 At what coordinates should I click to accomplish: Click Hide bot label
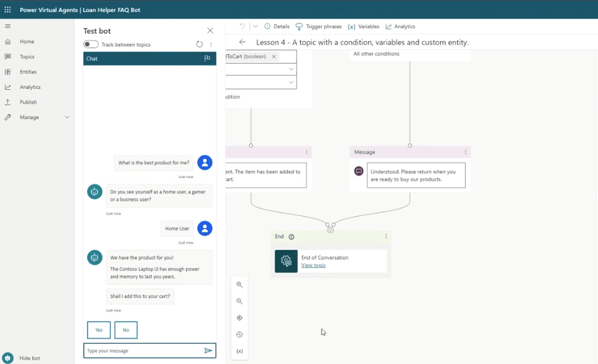29,358
